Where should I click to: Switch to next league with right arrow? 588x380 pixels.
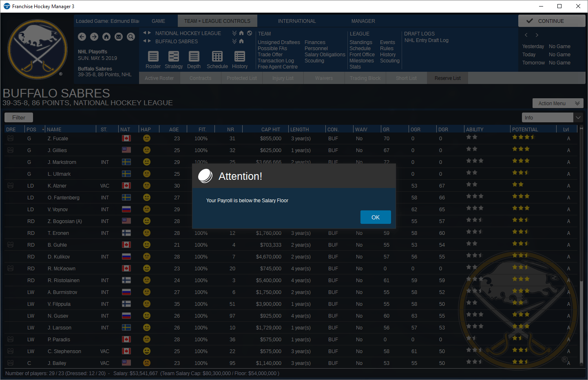(x=150, y=33)
